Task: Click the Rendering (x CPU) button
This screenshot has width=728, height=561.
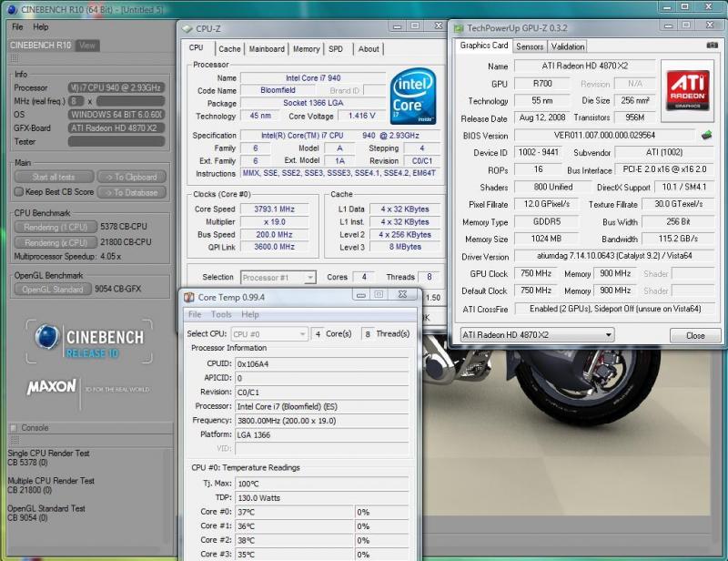Action: [56, 242]
